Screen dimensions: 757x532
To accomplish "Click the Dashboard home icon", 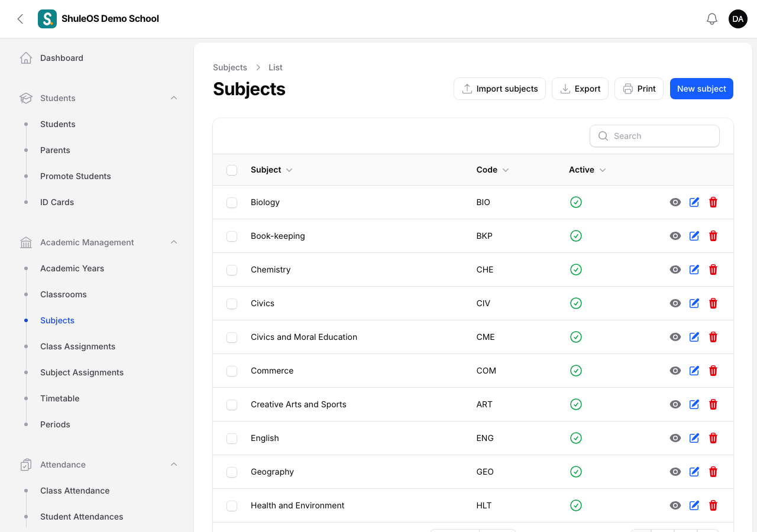I will pyautogui.click(x=26, y=58).
